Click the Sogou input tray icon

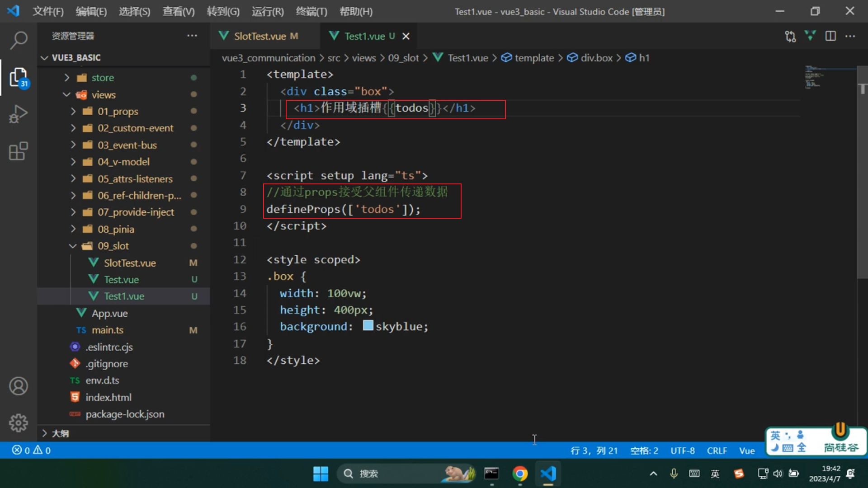(x=739, y=474)
